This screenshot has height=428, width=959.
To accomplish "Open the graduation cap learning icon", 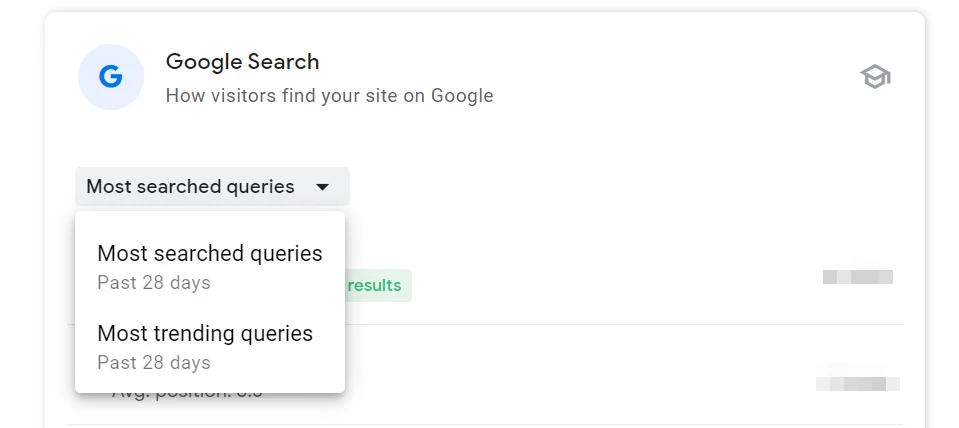I will (875, 77).
